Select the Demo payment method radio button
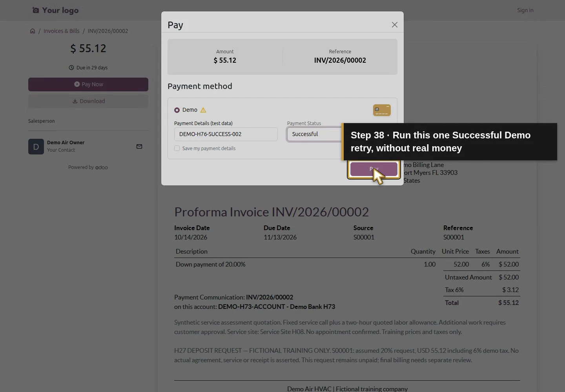The image size is (565, 392). pos(177,110)
